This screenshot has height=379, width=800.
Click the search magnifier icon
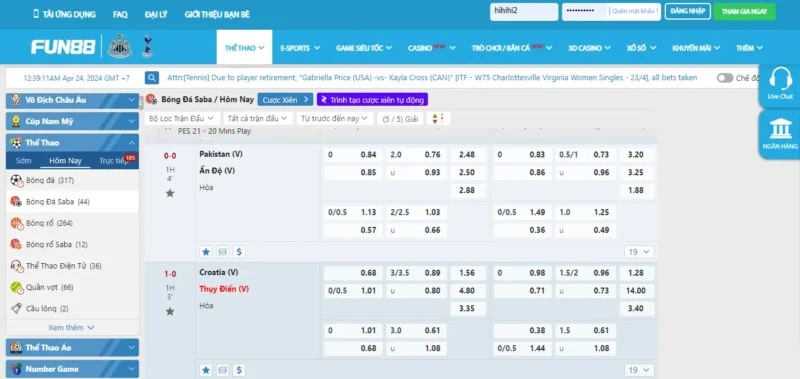point(152,78)
